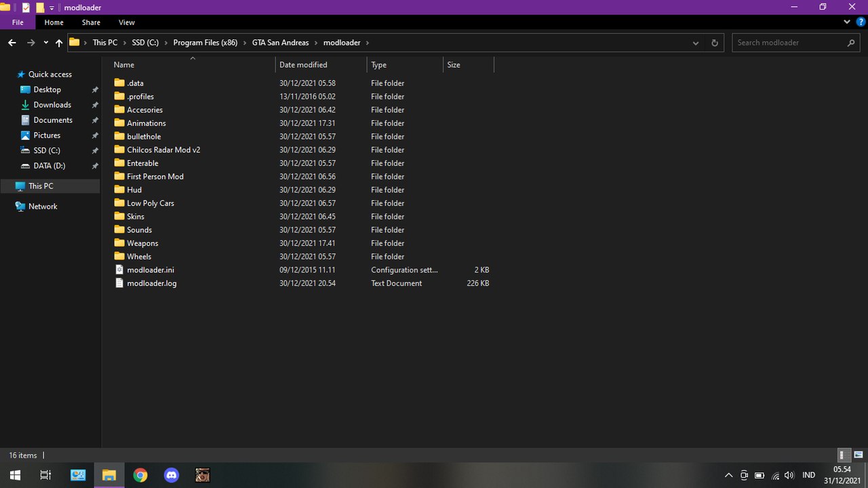Select the Sounds folder name
The image size is (868, 488).
point(139,230)
